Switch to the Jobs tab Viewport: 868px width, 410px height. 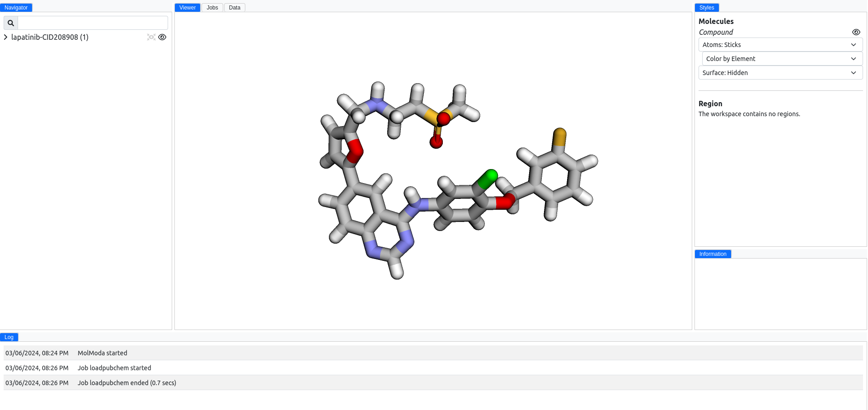[212, 7]
